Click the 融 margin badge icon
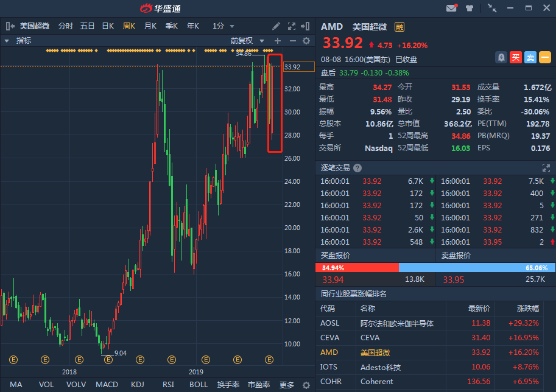This screenshot has height=392, width=556. coord(399,27)
